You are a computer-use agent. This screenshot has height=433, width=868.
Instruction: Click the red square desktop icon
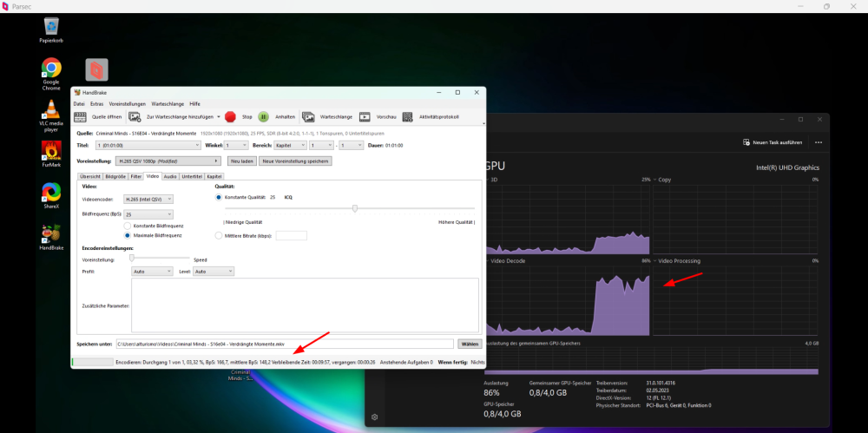click(x=97, y=69)
